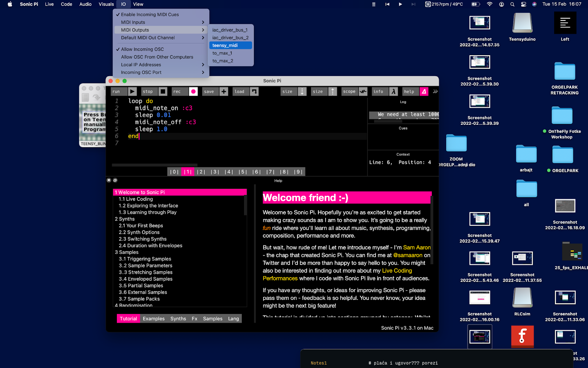Expand the MIDI Inputs submenu
Image resolution: width=588 pixels, height=368 pixels.
tap(133, 22)
